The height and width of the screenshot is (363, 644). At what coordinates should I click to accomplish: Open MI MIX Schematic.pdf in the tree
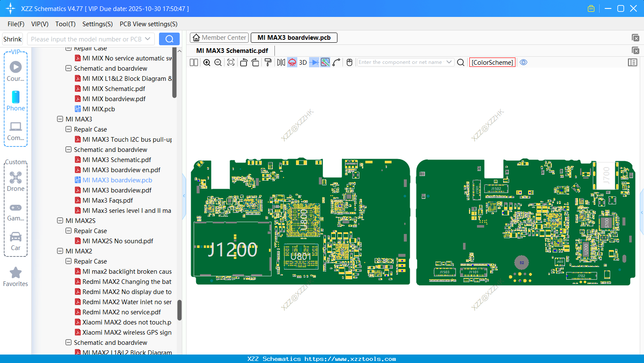114,89
